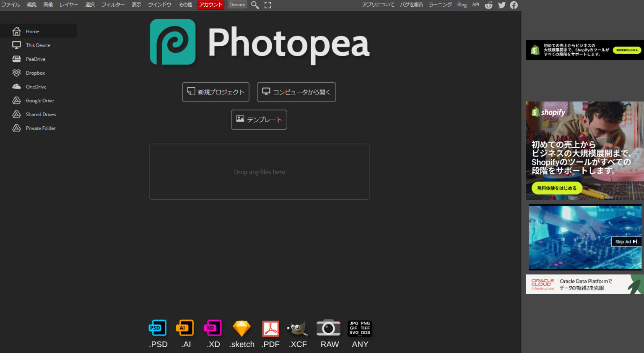Image resolution: width=644 pixels, height=353 pixels.
Task: Open the ファイル menu
Action: point(10,5)
